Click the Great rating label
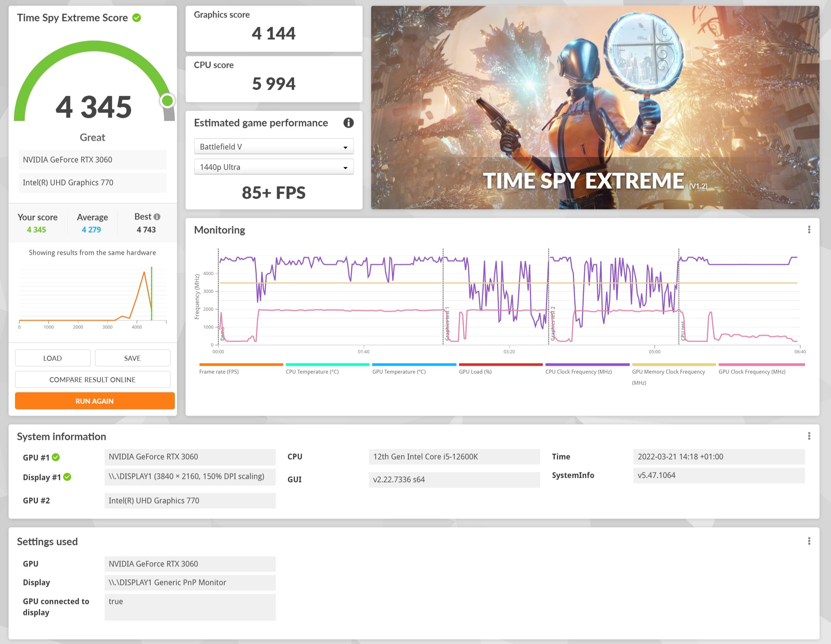831x644 pixels. point(93,137)
